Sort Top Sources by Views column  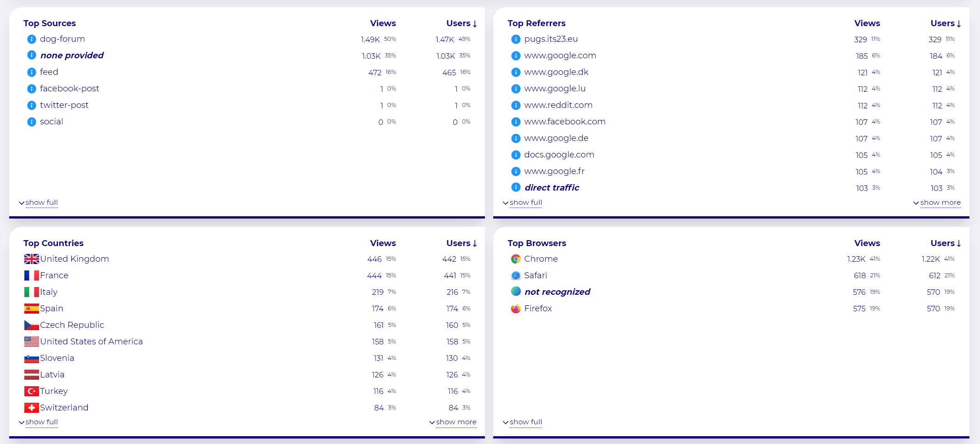pyautogui.click(x=383, y=23)
